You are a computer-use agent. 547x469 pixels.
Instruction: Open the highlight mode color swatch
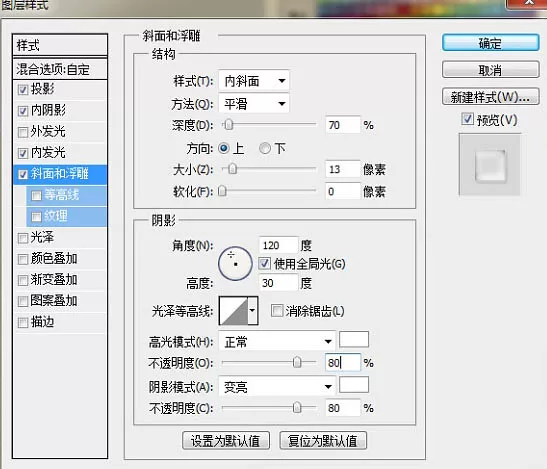(x=354, y=339)
